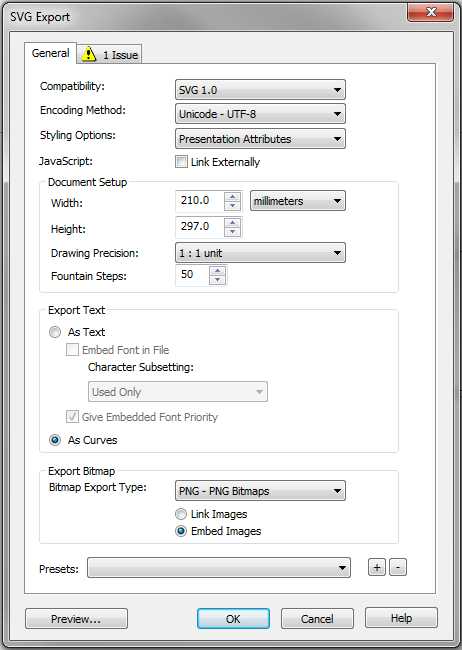
Task: Expand the Encoding Method dropdown
Action: 260,114
